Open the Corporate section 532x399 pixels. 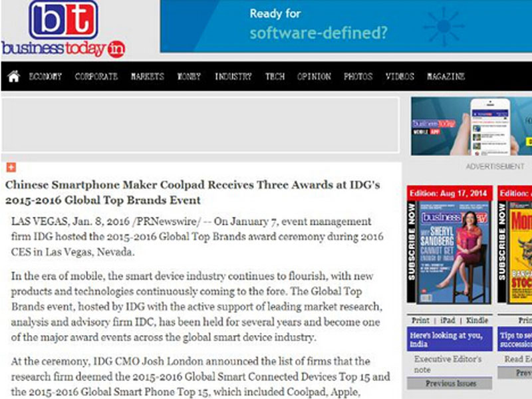(96, 76)
